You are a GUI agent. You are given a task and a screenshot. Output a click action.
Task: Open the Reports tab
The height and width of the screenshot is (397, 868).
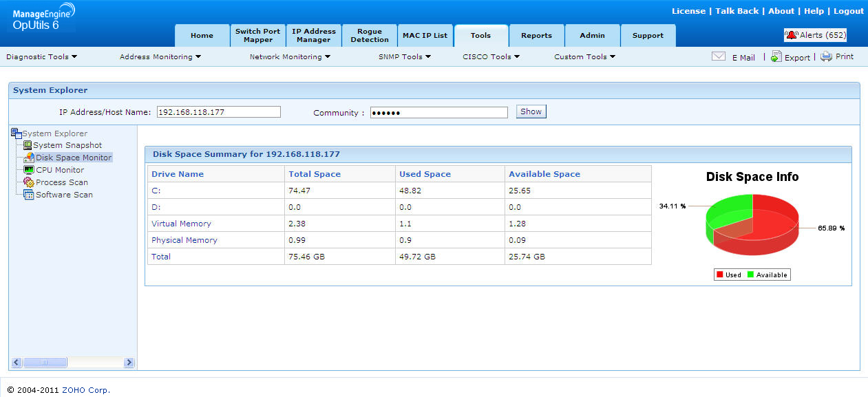536,36
